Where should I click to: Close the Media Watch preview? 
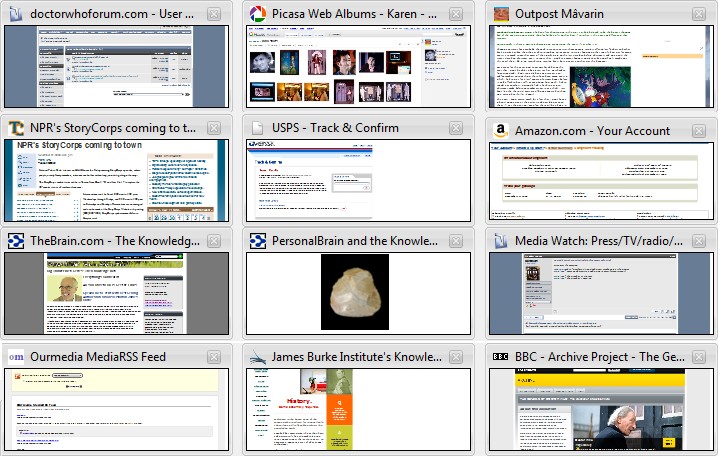699,241
